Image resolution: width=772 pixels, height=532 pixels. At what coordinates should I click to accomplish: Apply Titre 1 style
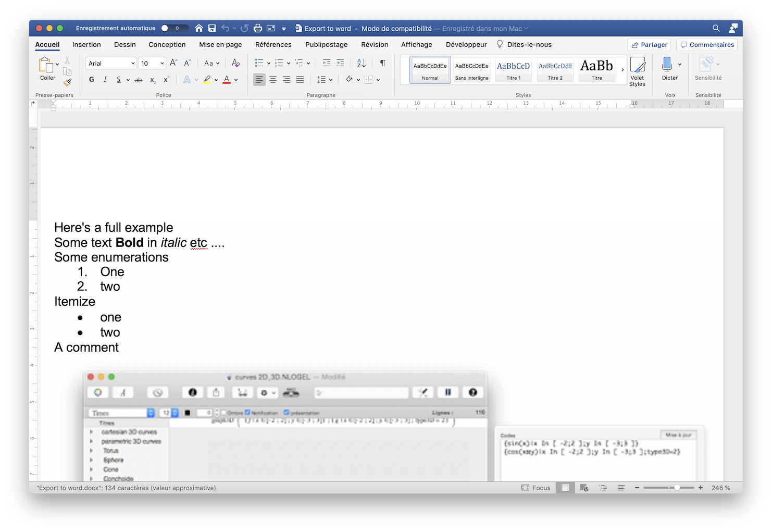click(x=513, y=70)
